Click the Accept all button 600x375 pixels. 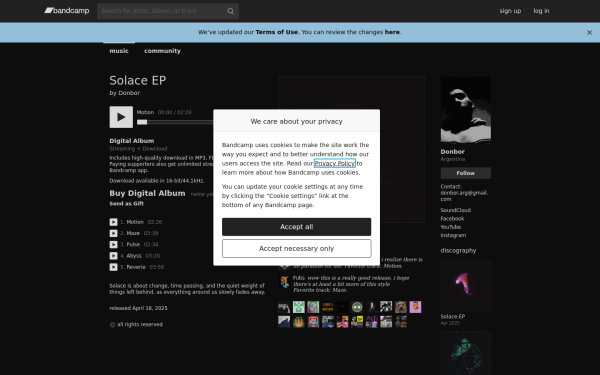pyautogui.click(x=297, y=227)
